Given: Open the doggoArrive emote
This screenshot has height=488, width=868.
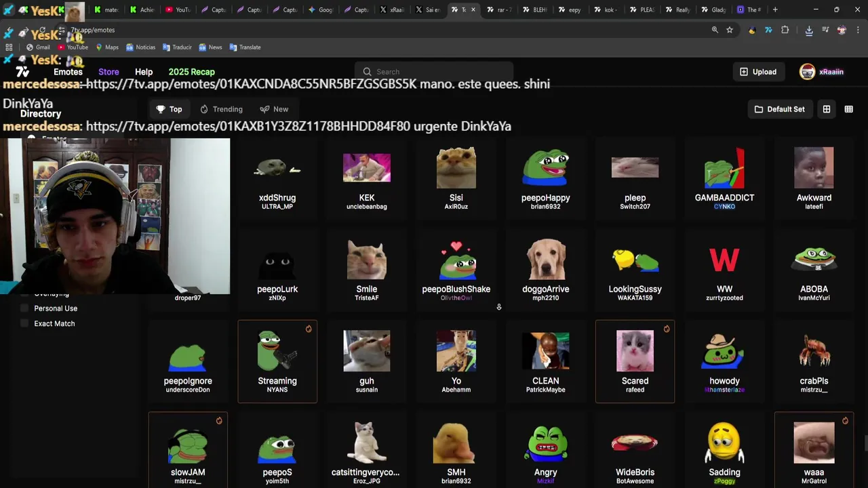Looking at the screenshot, I should (546, 269).
